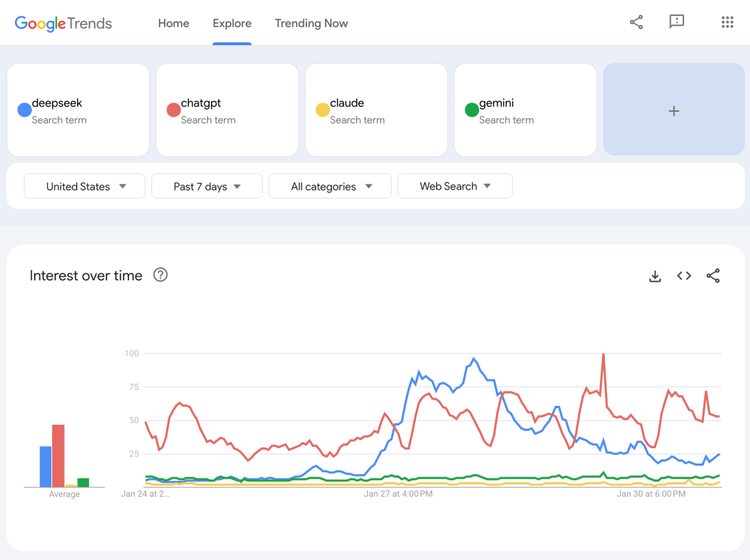
Task: Edit the claude search term card
Action: tap(376, 110)
